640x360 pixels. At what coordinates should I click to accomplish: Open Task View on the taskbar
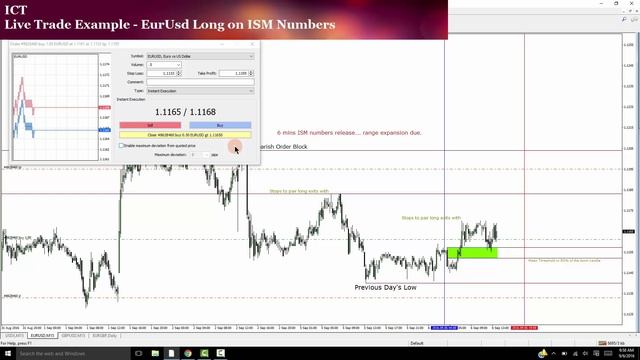pyautogui.click(x=138, y=353)
